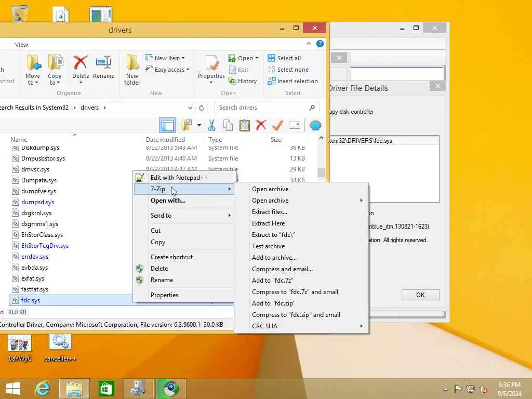Choose Extract Here in 7-Zip submenu

pyautogui.click(x=301, y=223)
